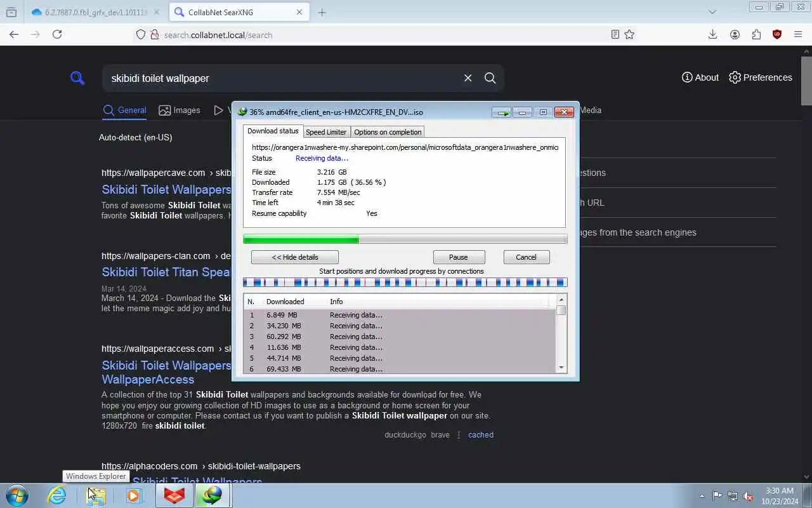Reload the current page
This screenshot has height=508, width=812.
coord(57,34)
